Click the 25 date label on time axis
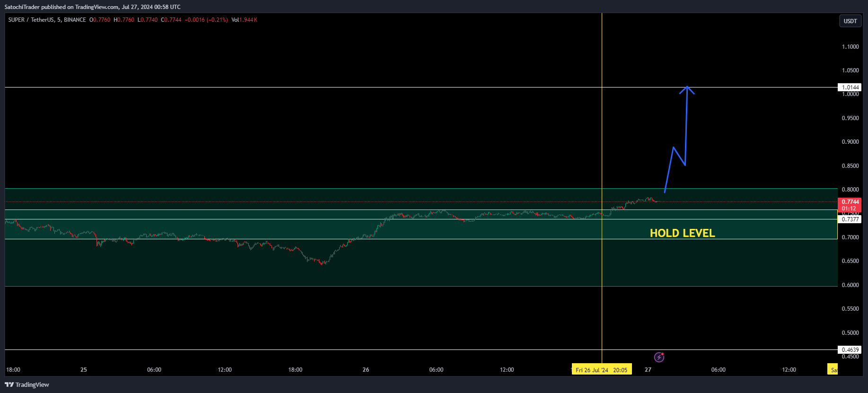Image resolution: width=868 pixels, height=393 pixels. 84,370
